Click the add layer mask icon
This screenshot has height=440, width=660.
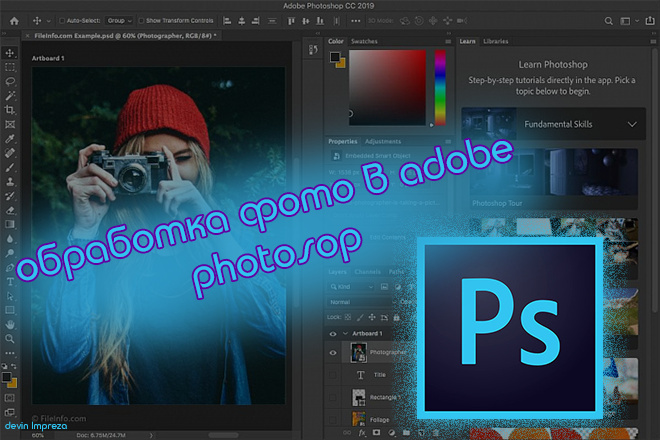(376, 433)
